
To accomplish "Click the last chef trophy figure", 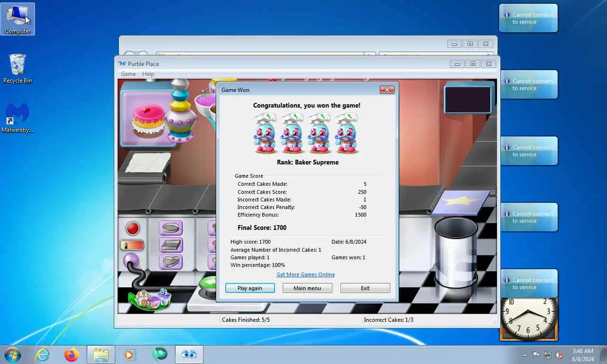I will point(346,133).
